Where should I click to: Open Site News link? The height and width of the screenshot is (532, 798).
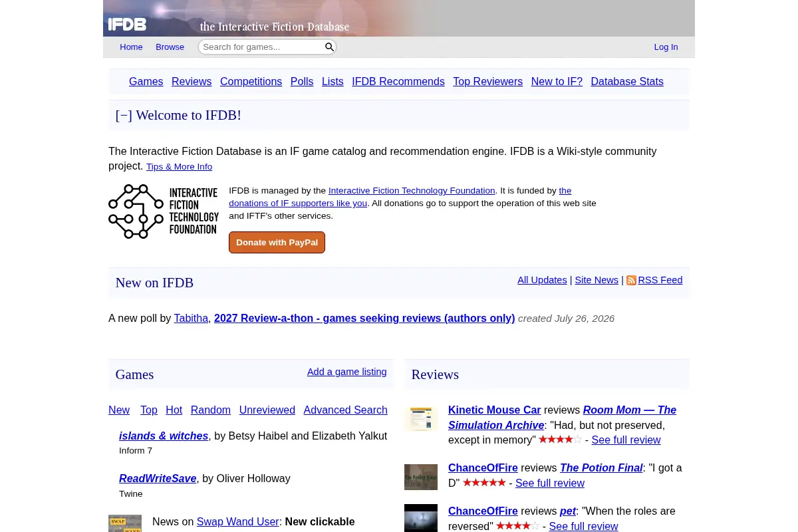point(597,281)
